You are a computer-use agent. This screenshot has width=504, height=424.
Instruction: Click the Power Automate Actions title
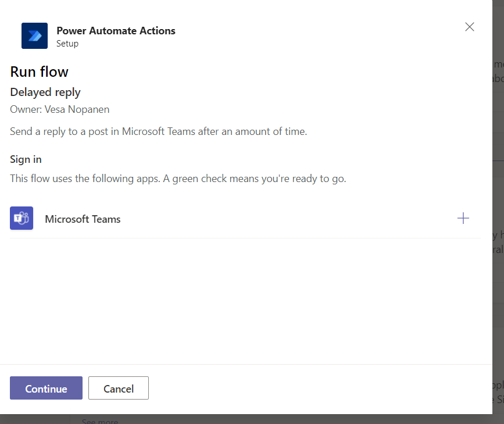[x=116, y=31]
